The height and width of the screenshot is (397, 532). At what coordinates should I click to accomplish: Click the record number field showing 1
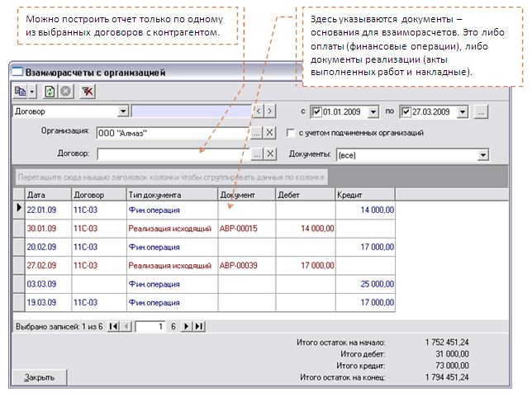[x=150, y=327]
